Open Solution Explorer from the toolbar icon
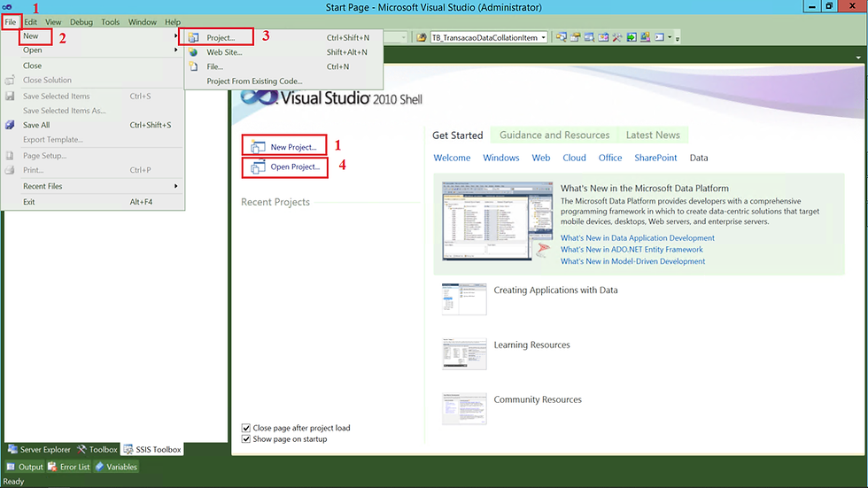This screenshot has width=868, height=488. pyautogui.click(x=562, y=37)
